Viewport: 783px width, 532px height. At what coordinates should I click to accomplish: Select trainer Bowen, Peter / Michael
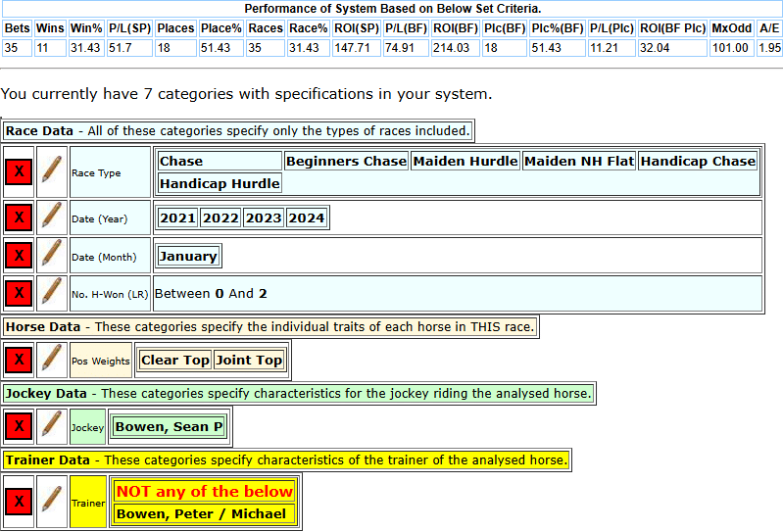coord(204,513)
